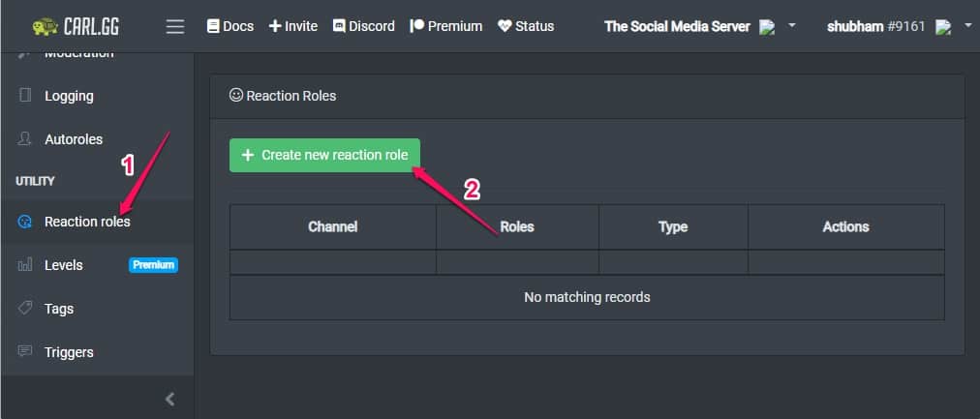Click the Autoroles person icon
This screenshot has height=419, width=980.
pos(25,139)
